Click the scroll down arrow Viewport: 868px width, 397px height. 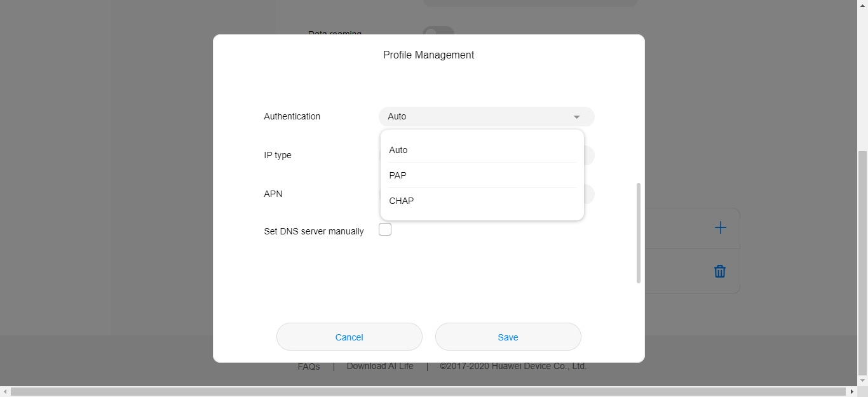point(862,380)
